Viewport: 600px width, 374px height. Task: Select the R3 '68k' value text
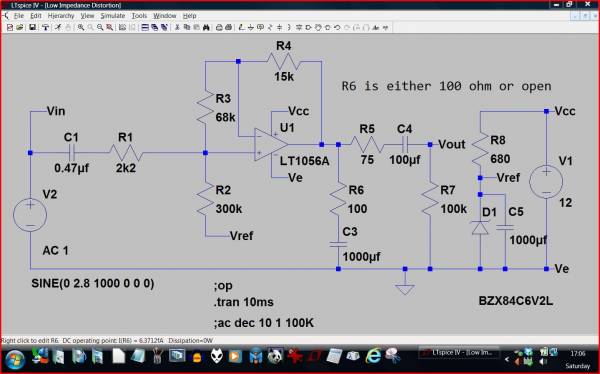(225, 117)
